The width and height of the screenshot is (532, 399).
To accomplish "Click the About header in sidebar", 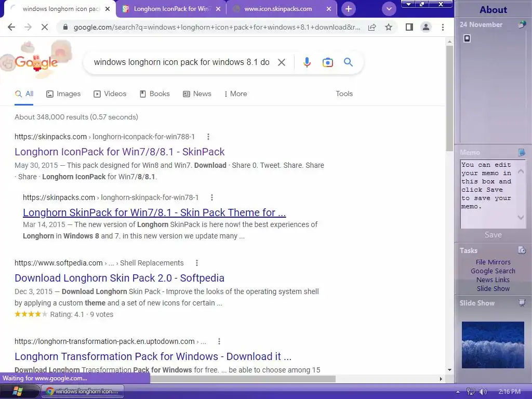I will pos(493,9).
